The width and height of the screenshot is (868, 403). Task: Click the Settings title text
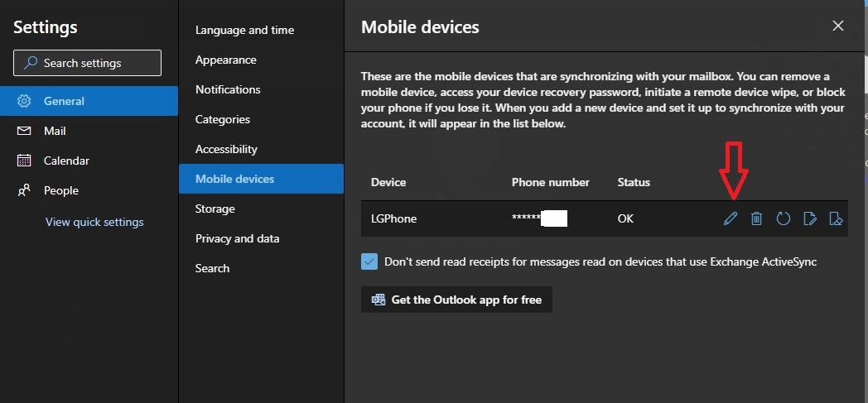tap(46, 27)
